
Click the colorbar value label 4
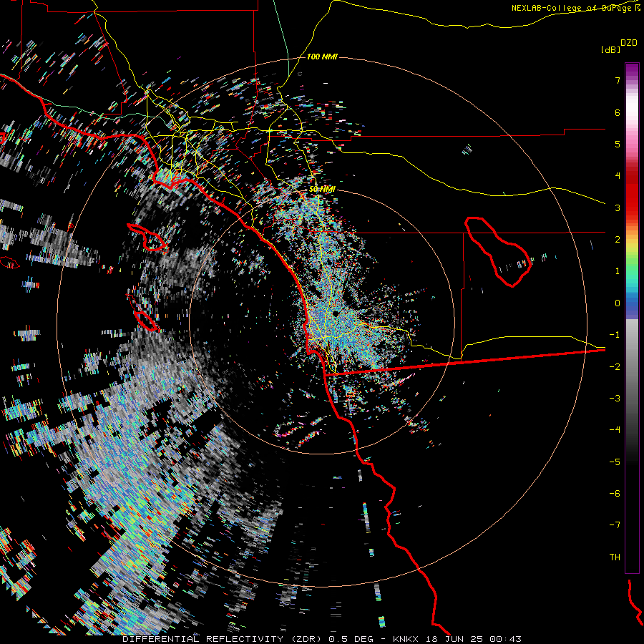coord(618,176)
